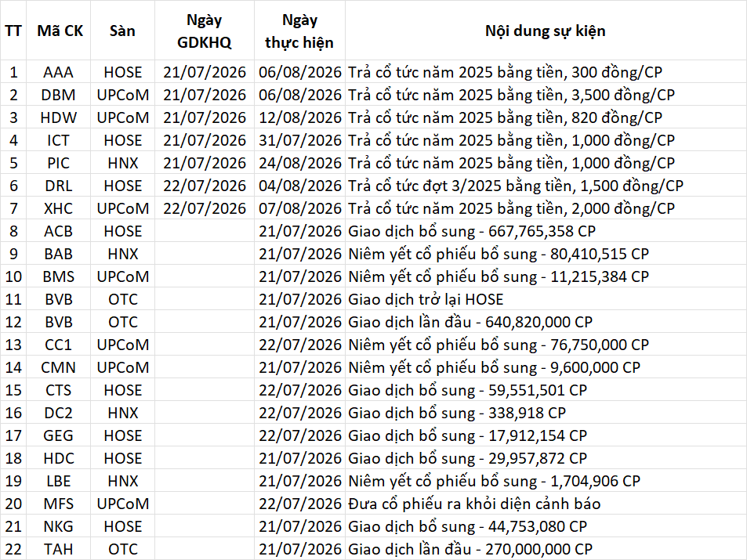Click the Ngày thực hiện header
The width and height of the screenshot is (747, 560).
tap(299, 31)
